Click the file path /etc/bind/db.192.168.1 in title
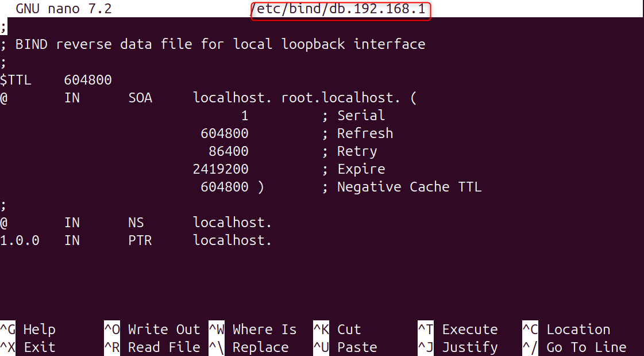 coord(341,9)
